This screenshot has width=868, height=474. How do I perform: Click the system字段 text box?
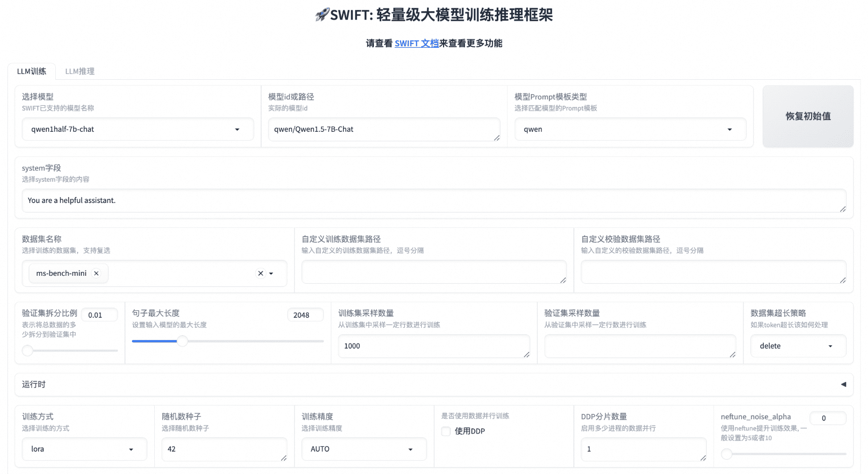434,200
